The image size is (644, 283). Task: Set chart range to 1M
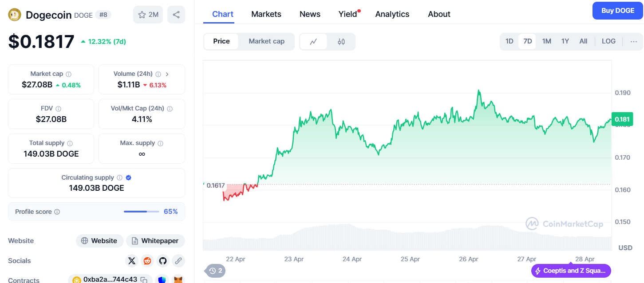pyautogui.click(x=546, y=41)
